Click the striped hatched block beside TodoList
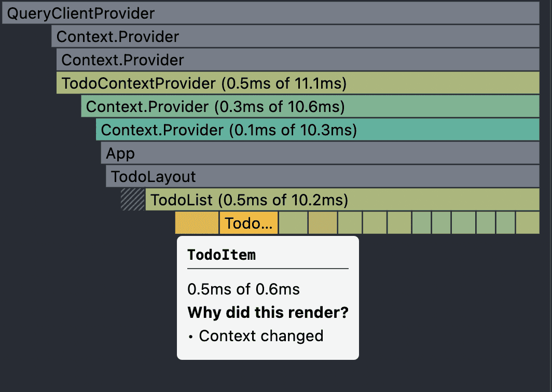 (x=133, y=200)
